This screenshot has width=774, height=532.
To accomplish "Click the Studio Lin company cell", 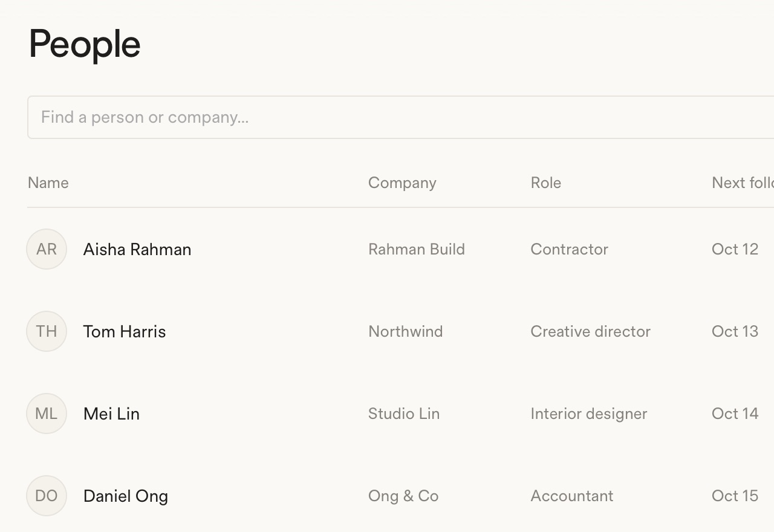I will pos(404,414).
